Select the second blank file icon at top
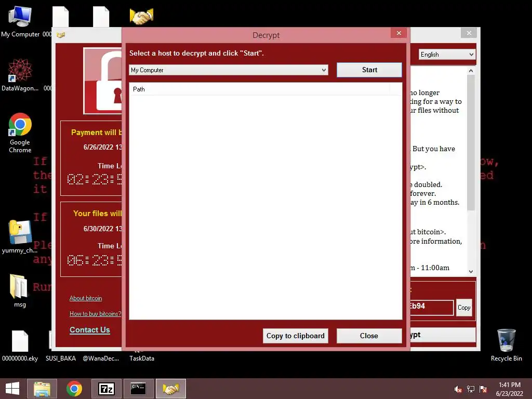The image size is (532, 399). [101, 17]
